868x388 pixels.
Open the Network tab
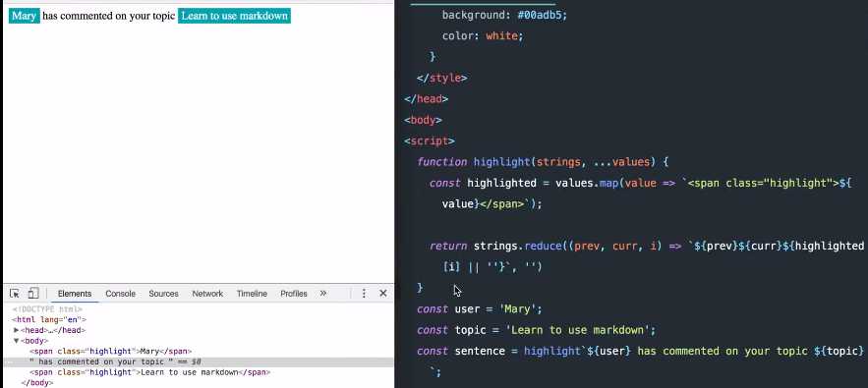(207, 294)
